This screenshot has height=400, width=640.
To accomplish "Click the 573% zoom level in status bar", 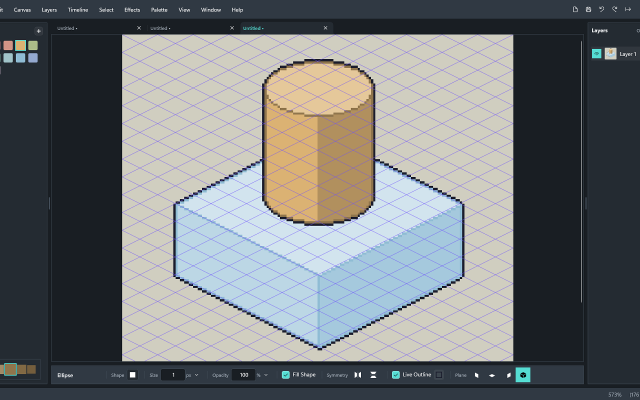I will pyautogui.click(x=615, y=394).
